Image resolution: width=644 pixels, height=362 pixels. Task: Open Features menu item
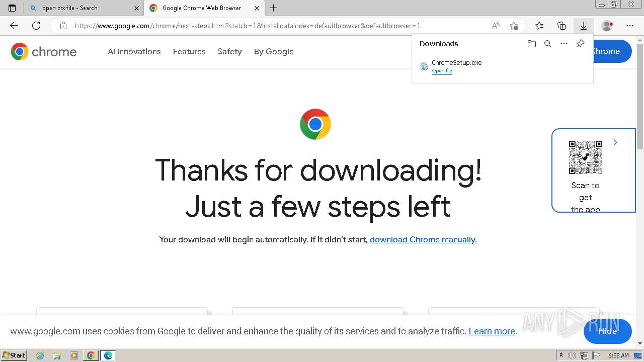coord(189,51)
